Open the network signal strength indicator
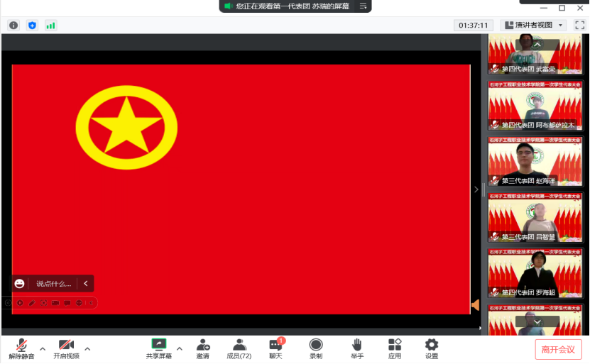The width and height of the screenshot is (590, 364). click(50, 25)
